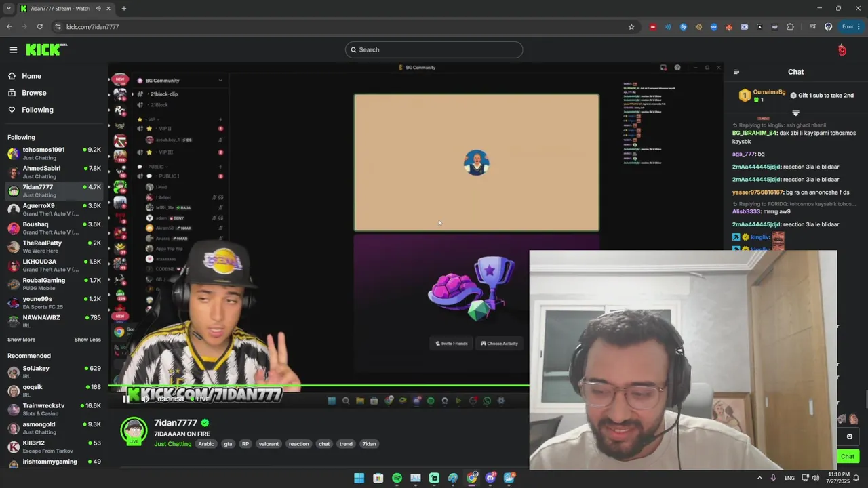Select the Arabic tag
This screenshot has width=868, height=488.
[x=206, y=444]
